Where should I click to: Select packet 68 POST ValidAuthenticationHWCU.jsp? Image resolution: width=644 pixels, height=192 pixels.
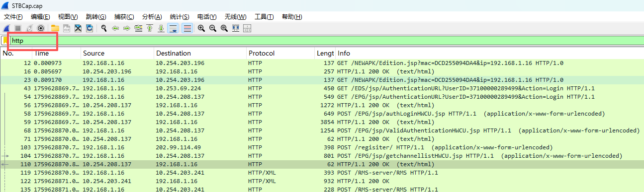[322, 130]
